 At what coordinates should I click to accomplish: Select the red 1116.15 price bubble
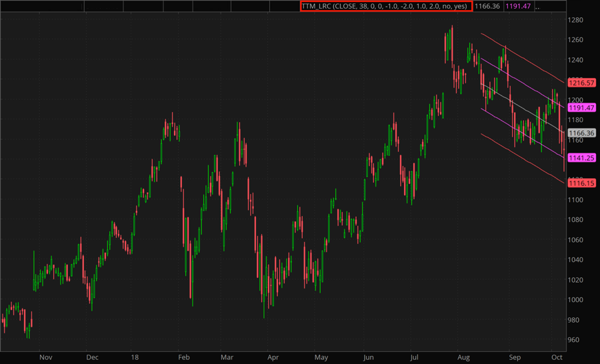click(581, 183)
